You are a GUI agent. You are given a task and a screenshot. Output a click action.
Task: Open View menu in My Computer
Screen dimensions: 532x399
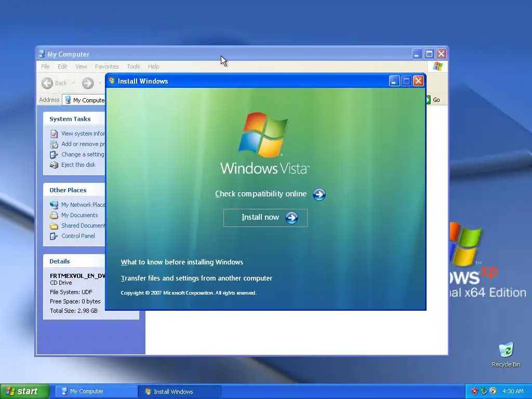pos(81,66)
